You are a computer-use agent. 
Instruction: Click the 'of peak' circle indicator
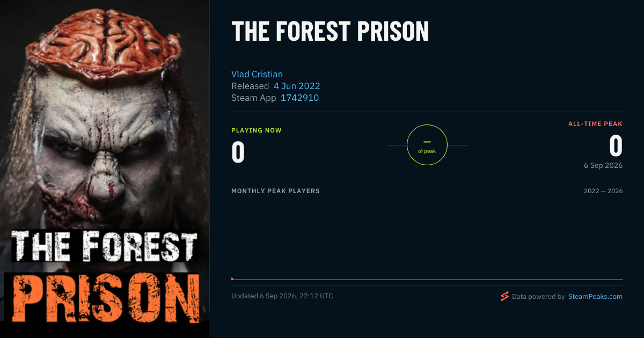[x=427, y=145]
